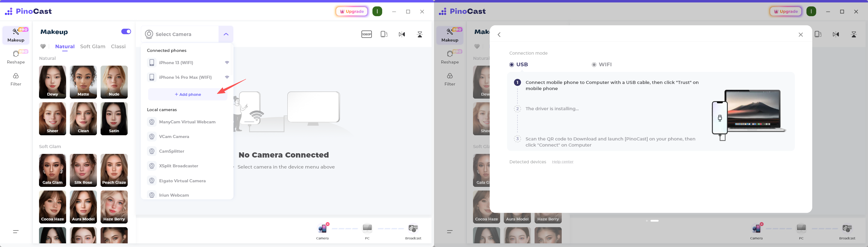Click horizontal mirror icon in right window
868x247 pixels.
pos(836,34)
